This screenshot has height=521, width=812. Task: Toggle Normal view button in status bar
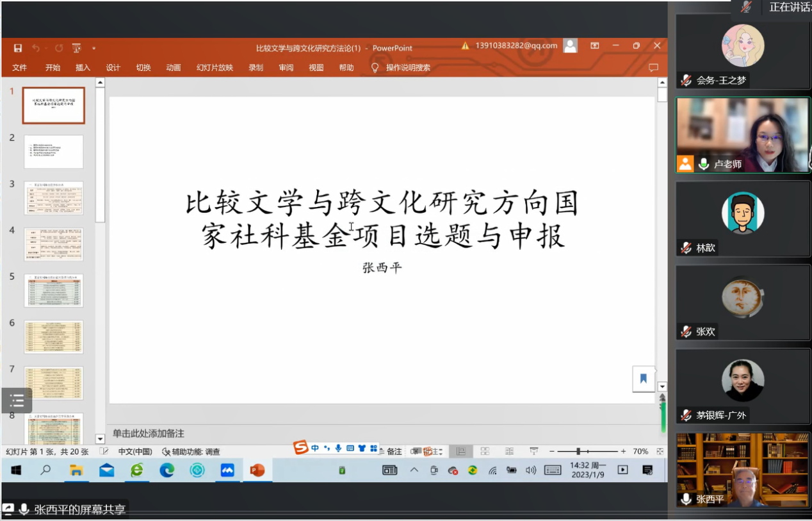(460, 451)
